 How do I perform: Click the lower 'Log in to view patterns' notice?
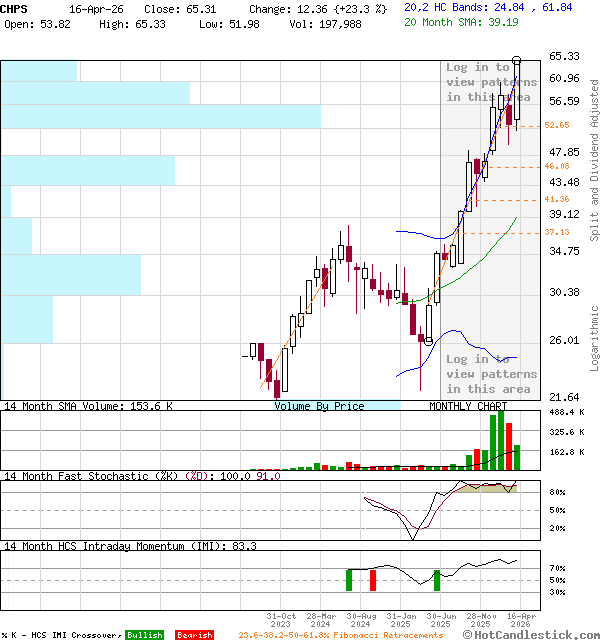(x=491, y=374)
